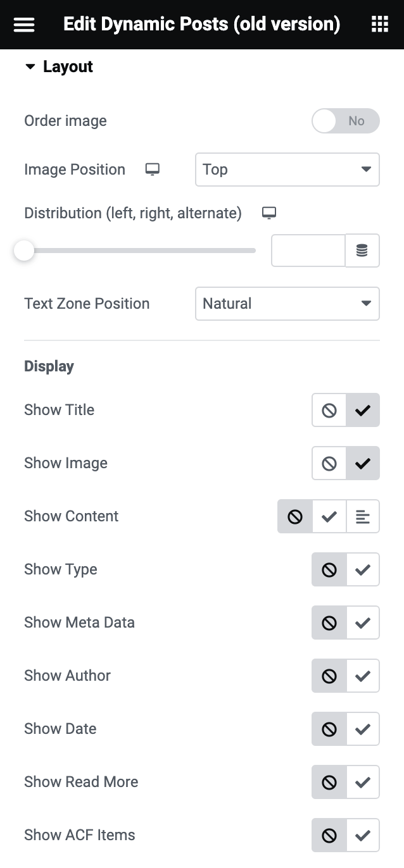
Task: Enable the checkmark for Show Content
Action: tap(329, 516)
